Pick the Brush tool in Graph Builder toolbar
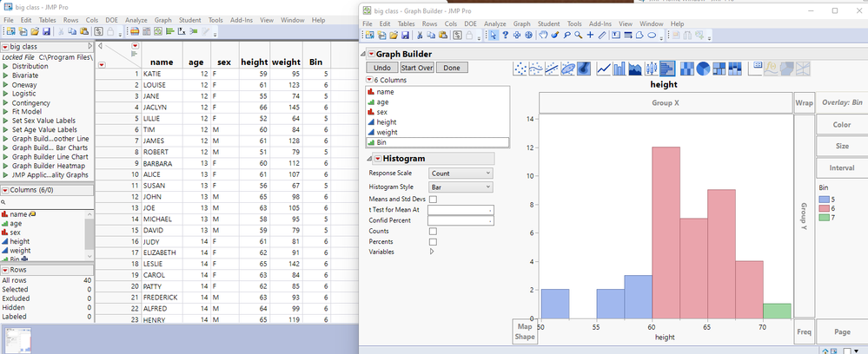The height and width of the screenshot is (354, 868). [x=554, y=35]
